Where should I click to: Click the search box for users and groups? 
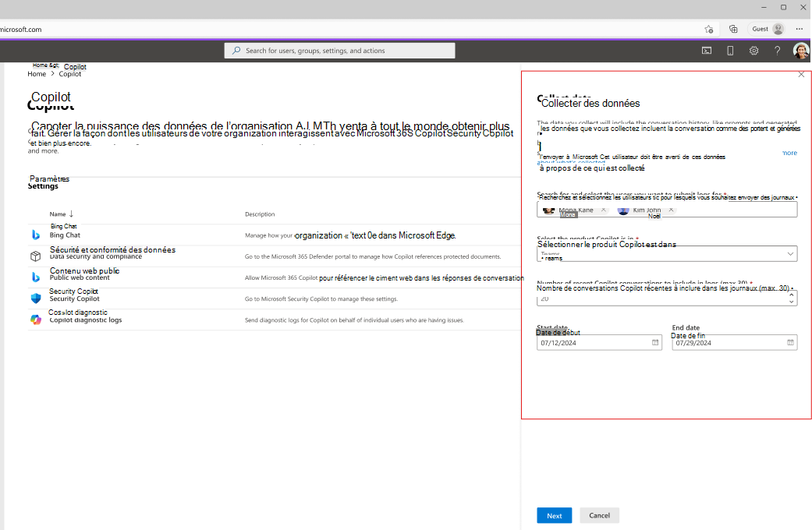(340, 51)
